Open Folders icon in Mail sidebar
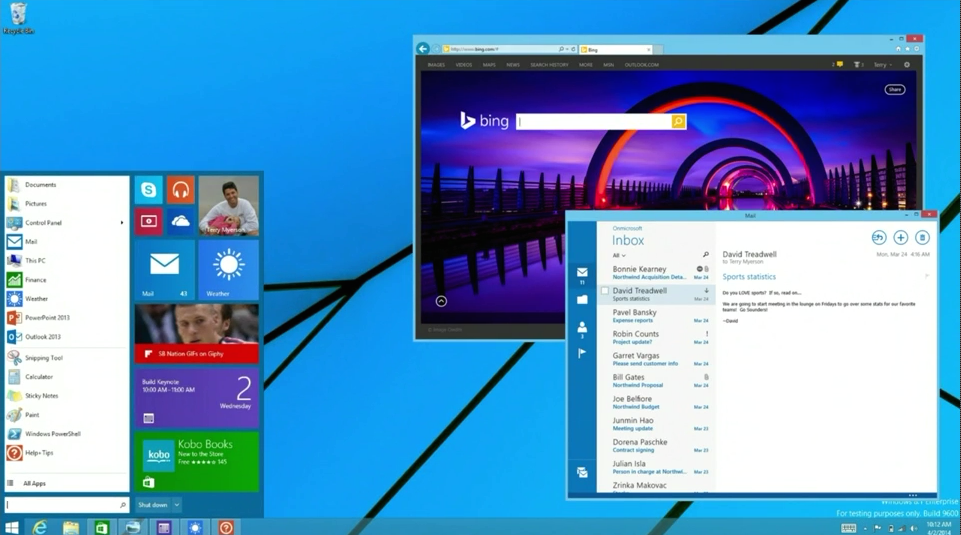The height and width of the screenshot is (535, 961). [x=582, y=300]
